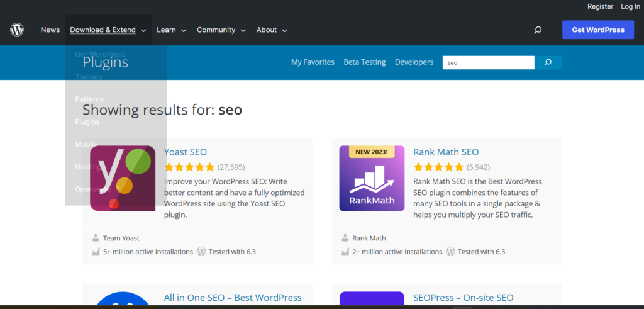This screenshot has width=644, height=309.
Task: Open the News menu item
Action: (x=50, y=30)
